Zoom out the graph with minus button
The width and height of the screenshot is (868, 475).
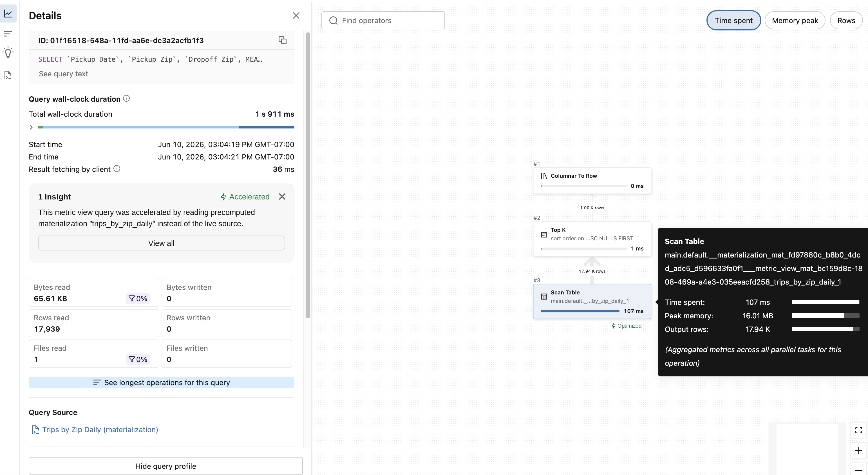[x=858, y=470]
